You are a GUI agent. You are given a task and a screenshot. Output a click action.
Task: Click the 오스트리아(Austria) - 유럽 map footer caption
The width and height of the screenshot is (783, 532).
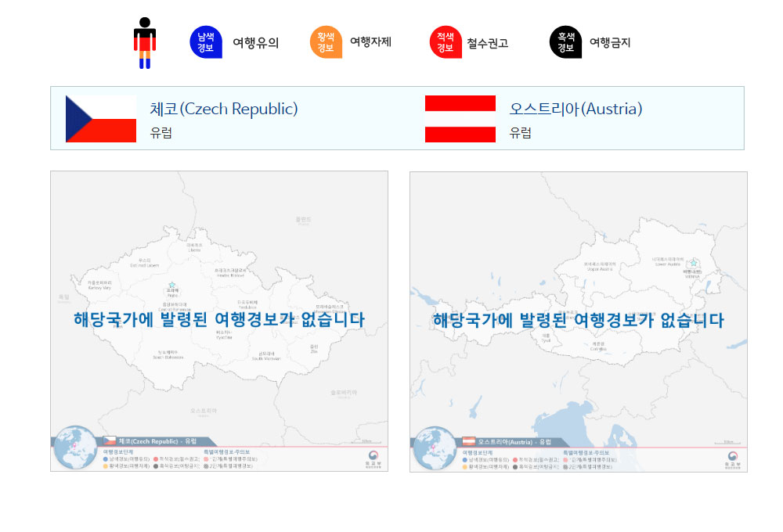coord(514,442)
